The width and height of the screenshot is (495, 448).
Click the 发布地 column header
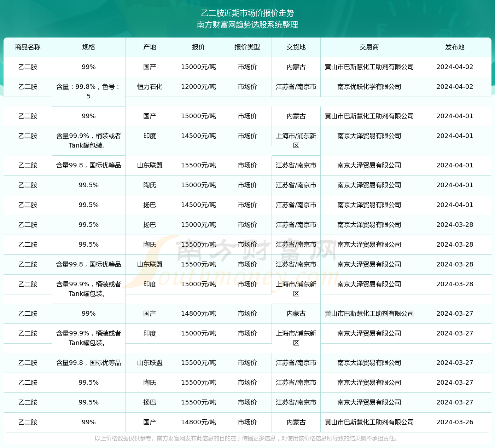pyautogui.click(x=455, y=47)
